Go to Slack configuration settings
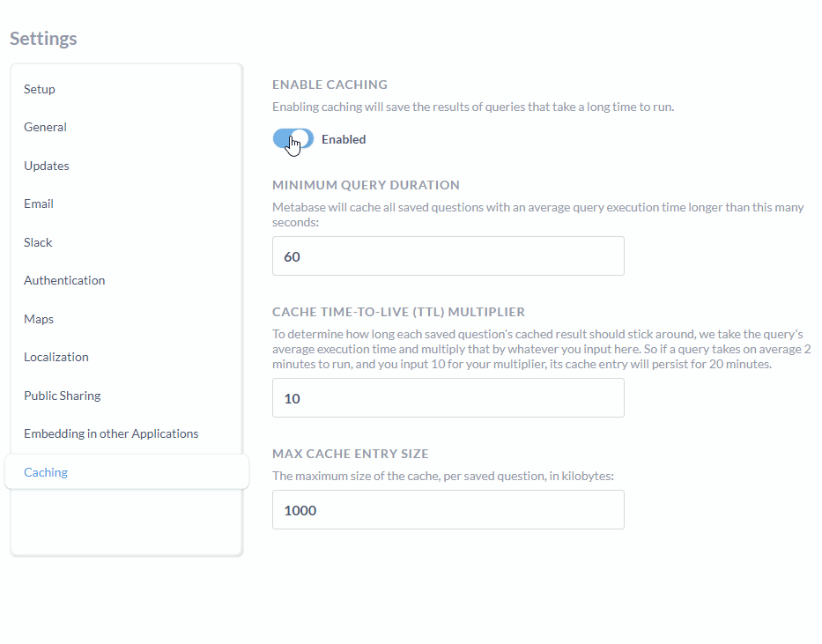This screenshot has height=644, width=822. pos(38,242)
